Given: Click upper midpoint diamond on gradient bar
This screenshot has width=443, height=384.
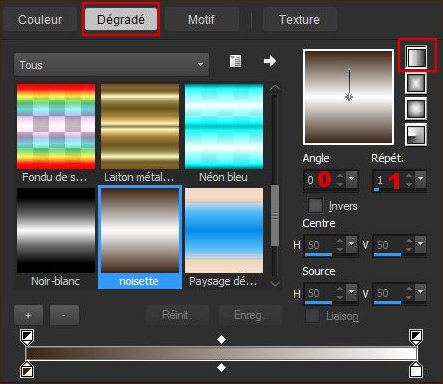Looking at the screenshot, I should coord(221,339).
